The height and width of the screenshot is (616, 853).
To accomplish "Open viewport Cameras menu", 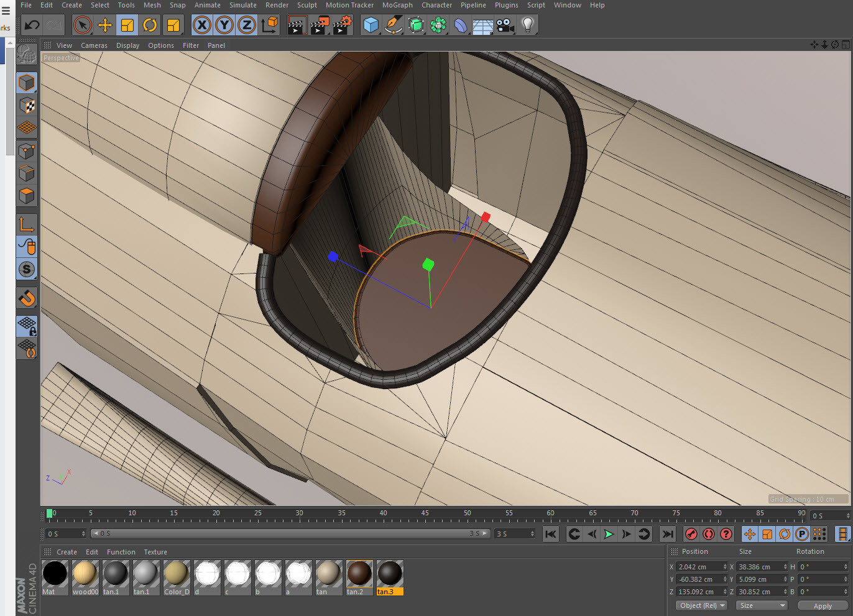I will [x=94, y=45].
